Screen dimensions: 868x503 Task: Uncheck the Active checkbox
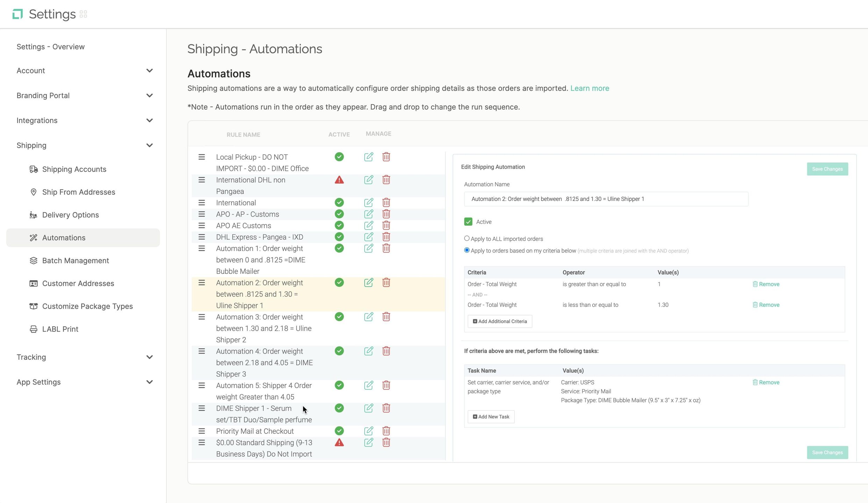click(468, 222)
